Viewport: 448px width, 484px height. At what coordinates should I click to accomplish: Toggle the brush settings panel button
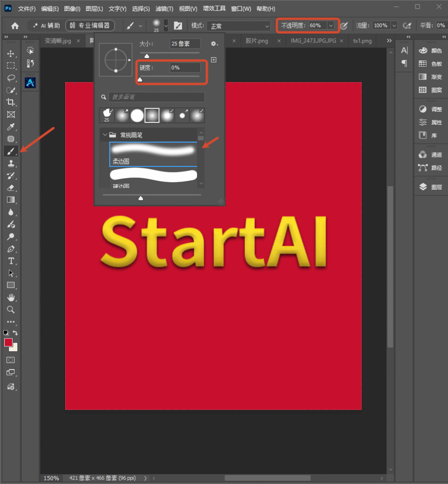178,26
